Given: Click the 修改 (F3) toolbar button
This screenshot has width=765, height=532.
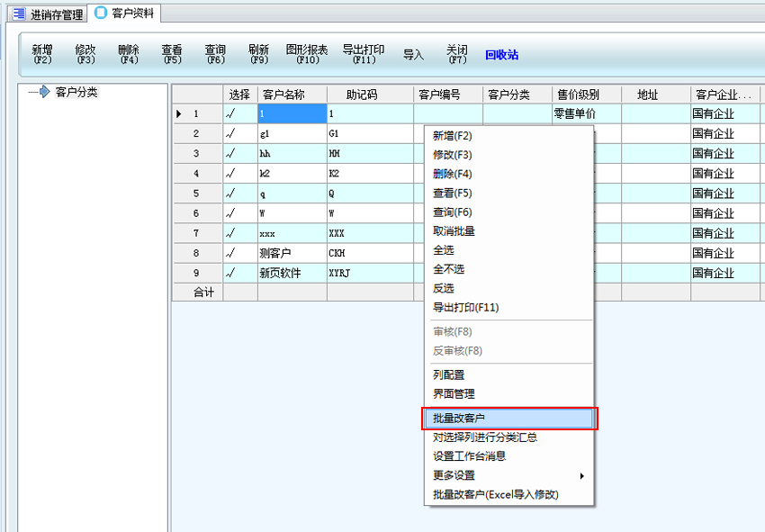Looking at the screenshot, I should tap(85, 54).
